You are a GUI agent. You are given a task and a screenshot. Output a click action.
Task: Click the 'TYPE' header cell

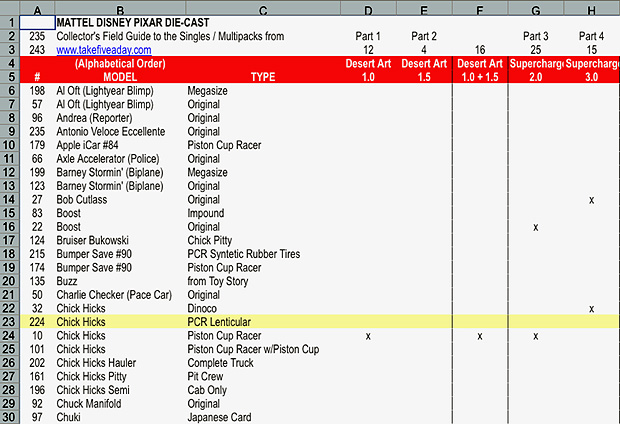263,77
